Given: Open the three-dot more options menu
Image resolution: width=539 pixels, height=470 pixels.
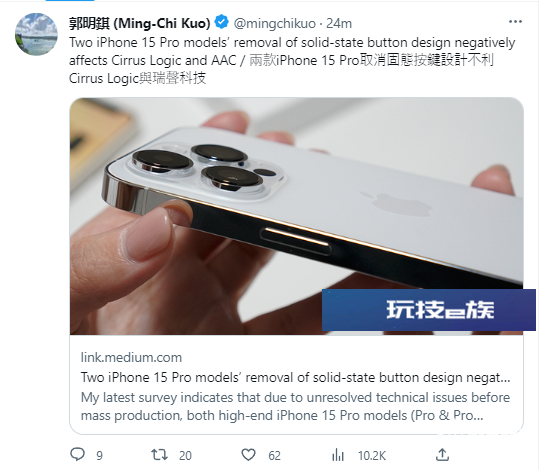Looking at the screenshot, I should (x=515, y=22).
